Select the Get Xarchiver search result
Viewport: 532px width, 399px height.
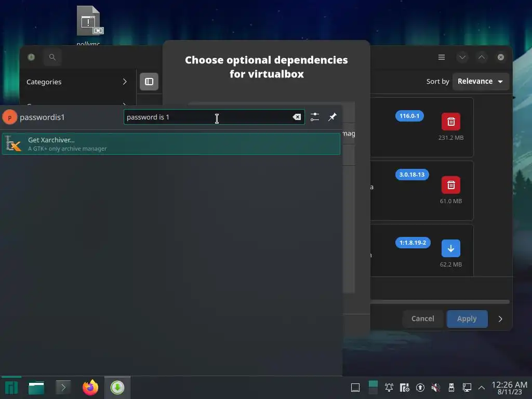[x=171, y=144]
